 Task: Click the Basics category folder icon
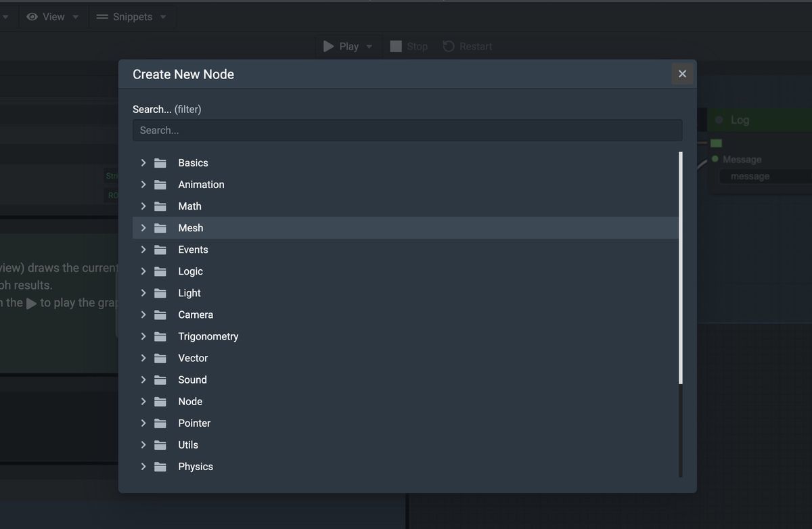pos(160,162)
